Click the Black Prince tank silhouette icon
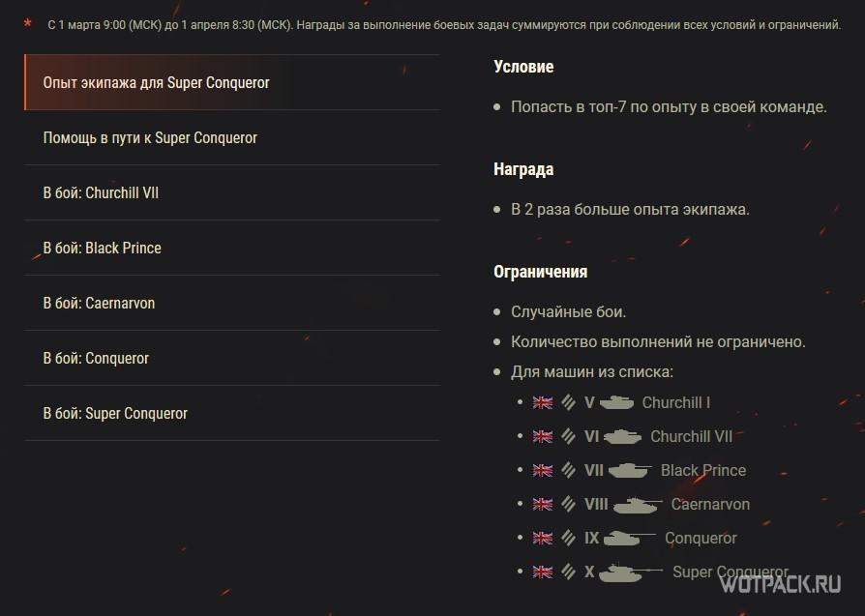The width and height of the screenshot is (865, 616). [629, 471]
